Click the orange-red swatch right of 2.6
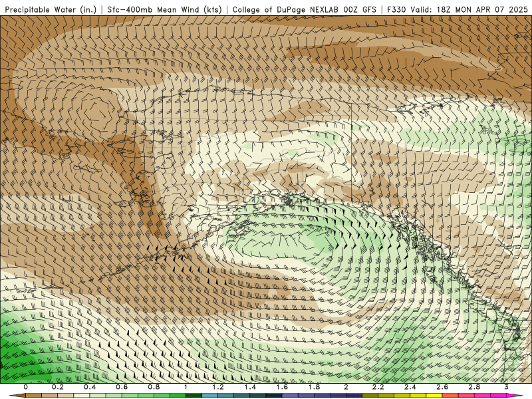Screen dimensions: 532x399 [451, 396]
